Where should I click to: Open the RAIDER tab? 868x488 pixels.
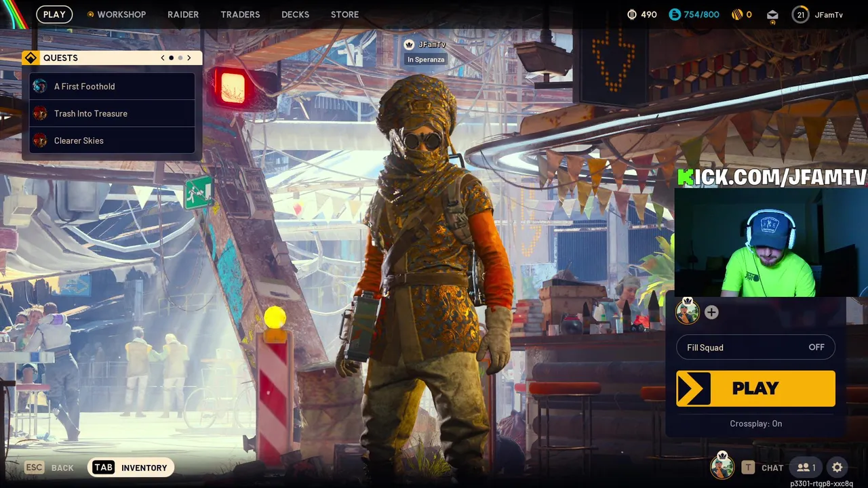pyautogui.click(x=183, y=14)
